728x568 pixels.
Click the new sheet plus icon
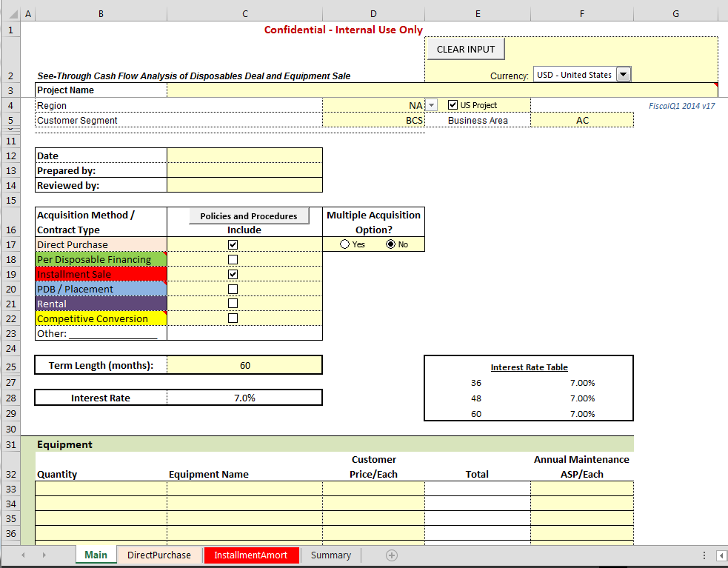click(x=392, y=555)
